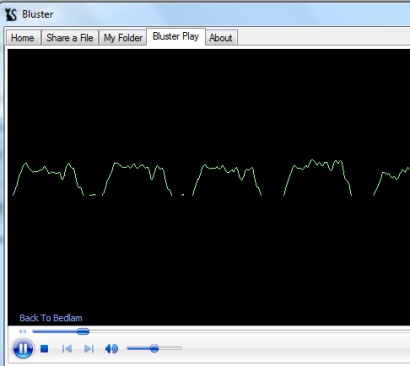Pause the current track playback

23,348
